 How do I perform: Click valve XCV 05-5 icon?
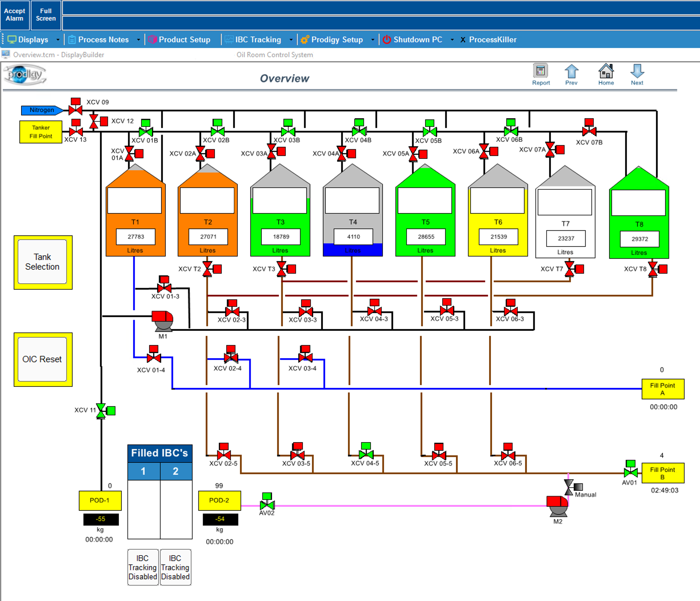pos(439,451)
